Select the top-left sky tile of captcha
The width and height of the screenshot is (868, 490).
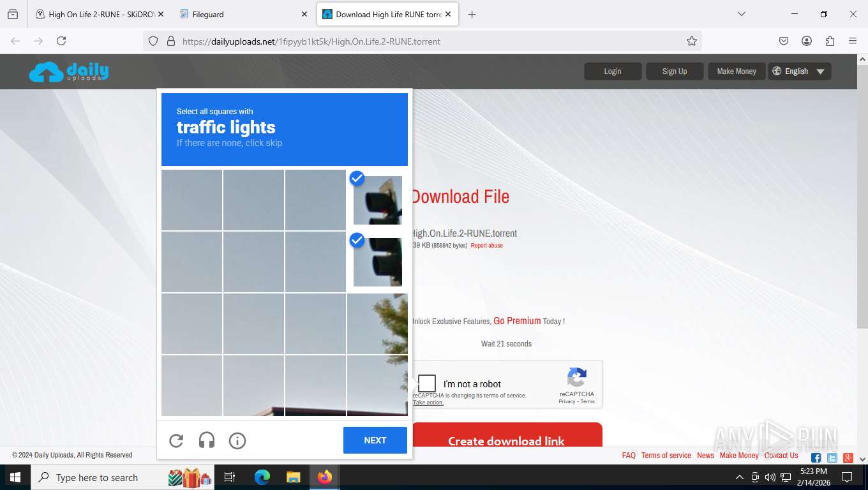191,200
